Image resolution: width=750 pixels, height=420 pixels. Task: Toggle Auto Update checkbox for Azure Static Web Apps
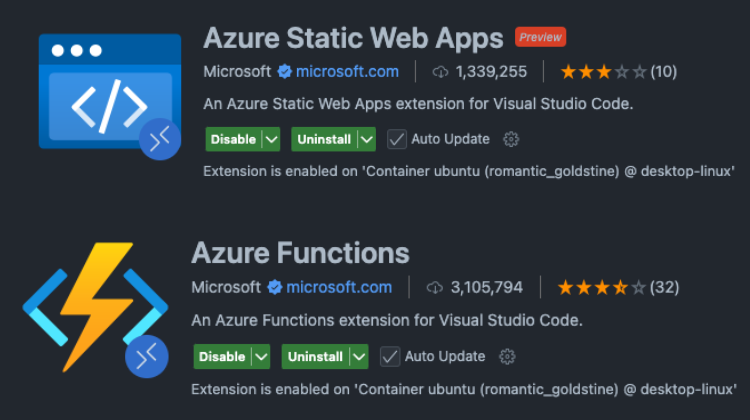click(x=397, y=139)
